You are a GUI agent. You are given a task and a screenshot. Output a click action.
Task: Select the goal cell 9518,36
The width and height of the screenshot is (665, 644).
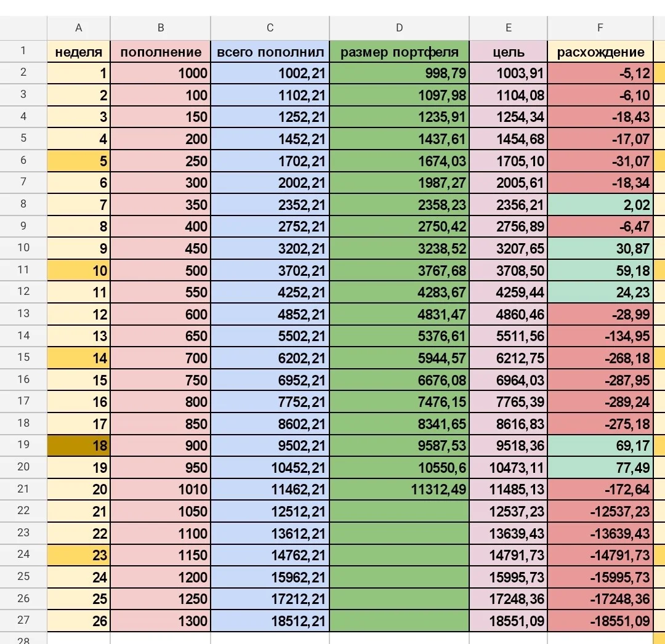click(508, 446)
